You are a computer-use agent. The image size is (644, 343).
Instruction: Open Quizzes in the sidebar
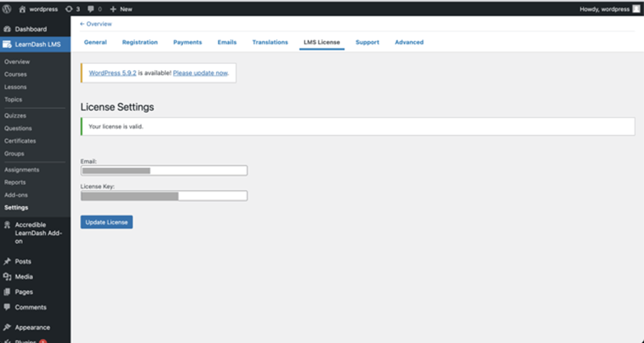(x=15, y=116)
